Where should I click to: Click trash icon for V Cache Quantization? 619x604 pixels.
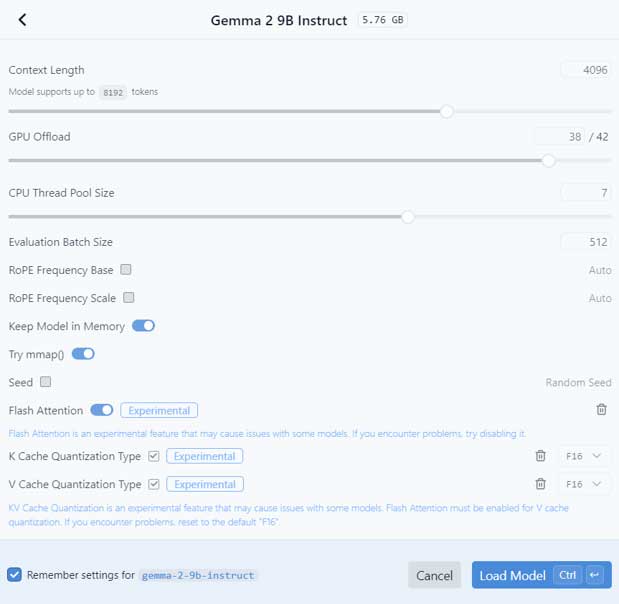tap(540, 484)
